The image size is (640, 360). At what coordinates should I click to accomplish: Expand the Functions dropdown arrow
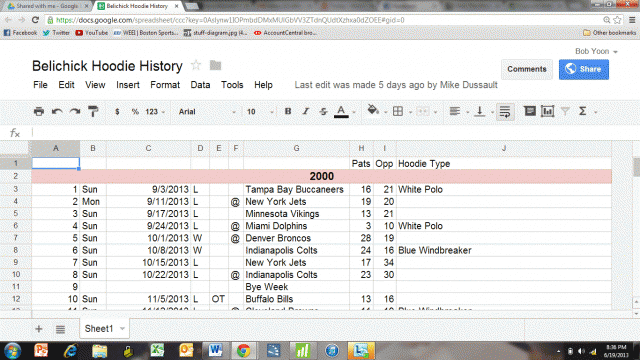point(596,112)
